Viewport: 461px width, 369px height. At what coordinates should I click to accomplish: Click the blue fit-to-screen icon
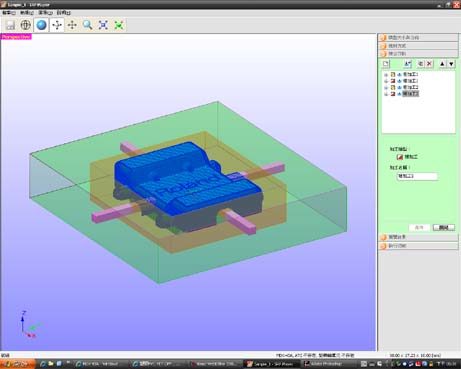103,25
